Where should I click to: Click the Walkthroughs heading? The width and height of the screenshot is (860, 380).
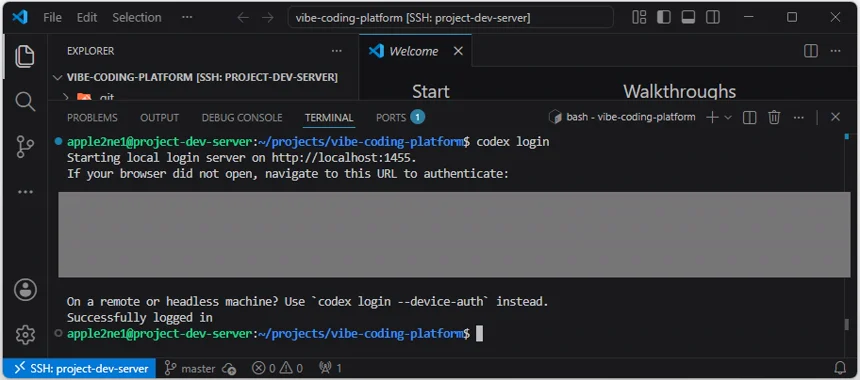tap(679, 91)
